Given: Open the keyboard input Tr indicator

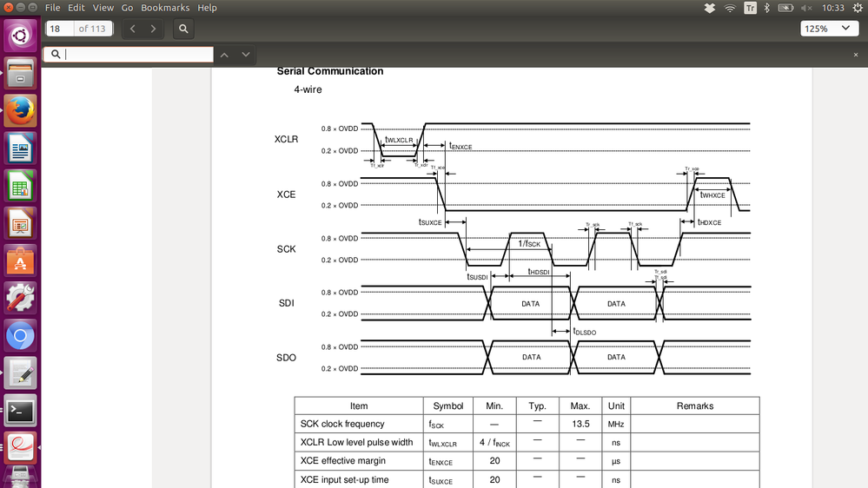Looking at the screenshot, I should click(750, 8).
